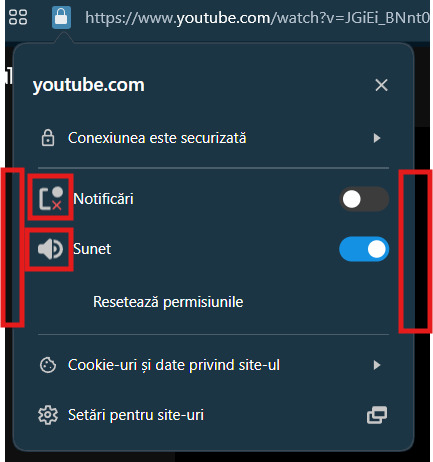Click the padlock badge in address bar

tap(61, 17)
